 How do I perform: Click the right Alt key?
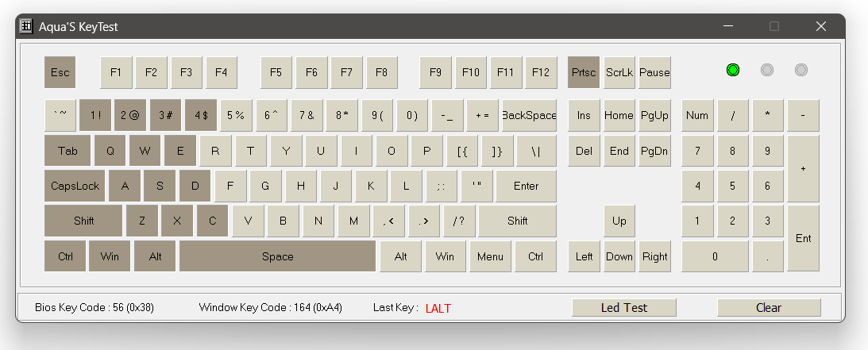401,256
